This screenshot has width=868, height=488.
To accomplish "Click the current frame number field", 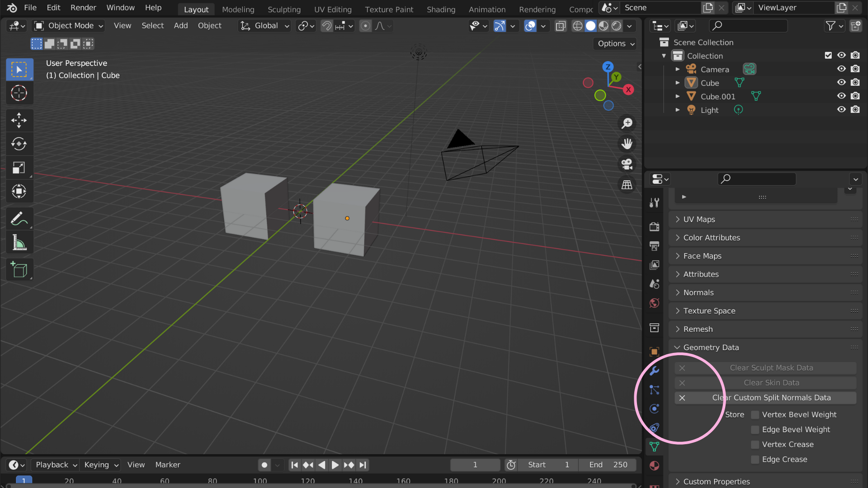I will [475, 465].
